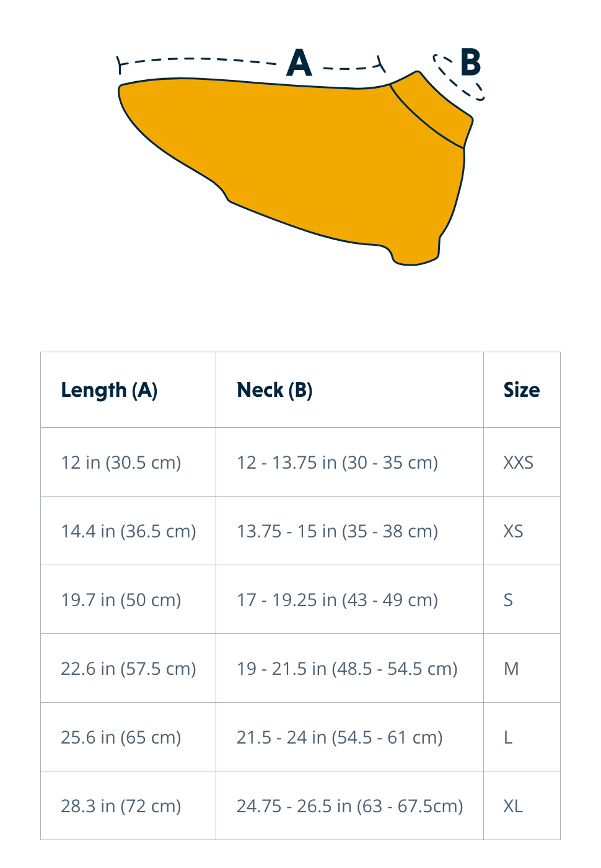Select the XL size cell
This screenshot has height=868, width=601.
(x=513, y=806)
